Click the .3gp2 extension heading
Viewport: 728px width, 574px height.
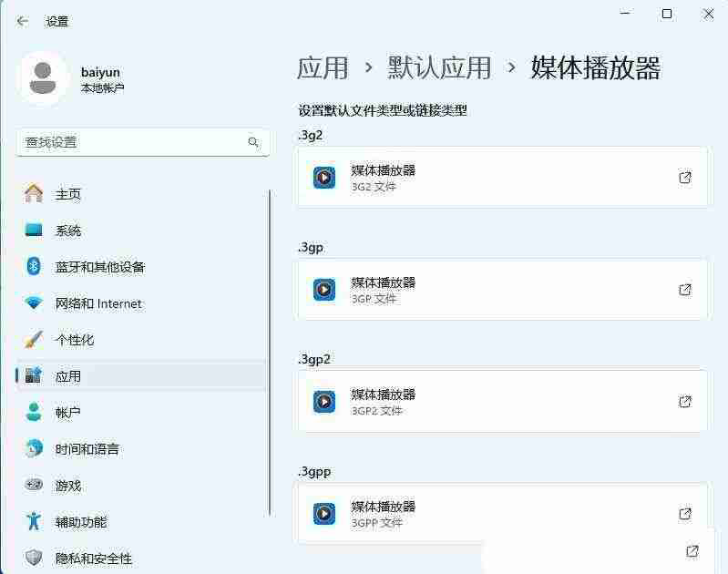(x=313, y=360)
